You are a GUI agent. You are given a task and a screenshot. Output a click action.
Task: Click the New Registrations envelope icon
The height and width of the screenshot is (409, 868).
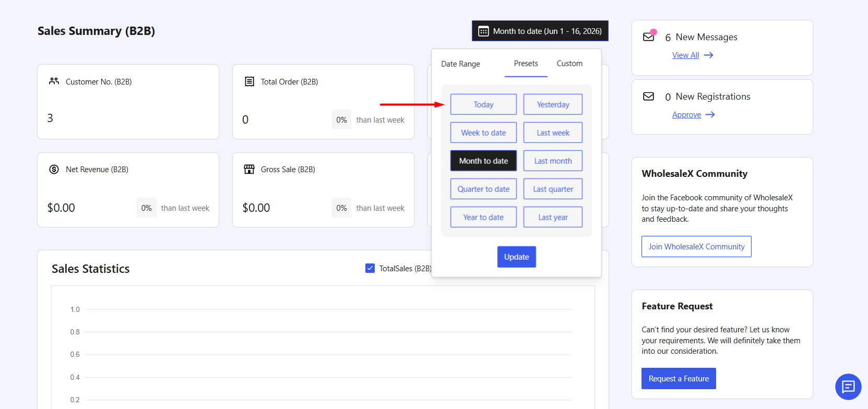click(649, 97)
